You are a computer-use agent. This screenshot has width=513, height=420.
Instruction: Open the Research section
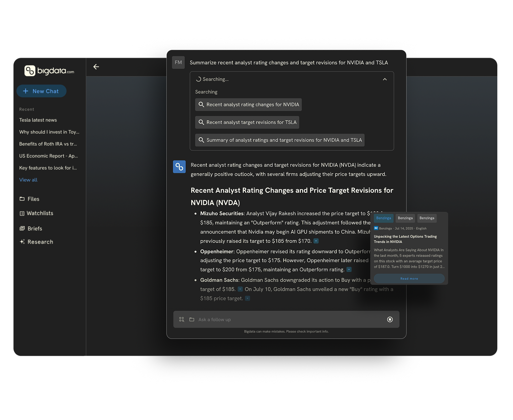[36, 242]
